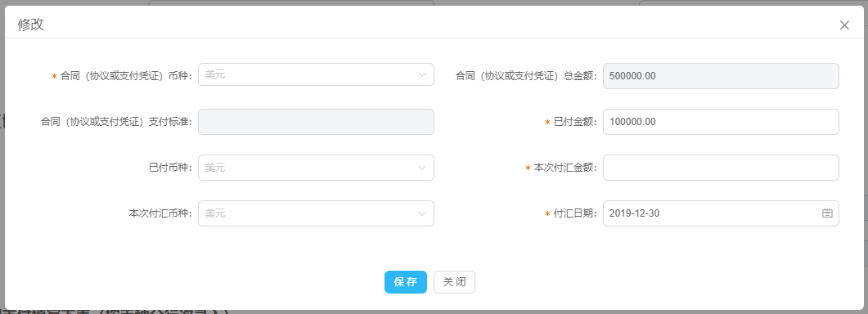Screen dimensions: 868x314
Task: Click the empty 支付标准 field
Action: tap(316, 122)
